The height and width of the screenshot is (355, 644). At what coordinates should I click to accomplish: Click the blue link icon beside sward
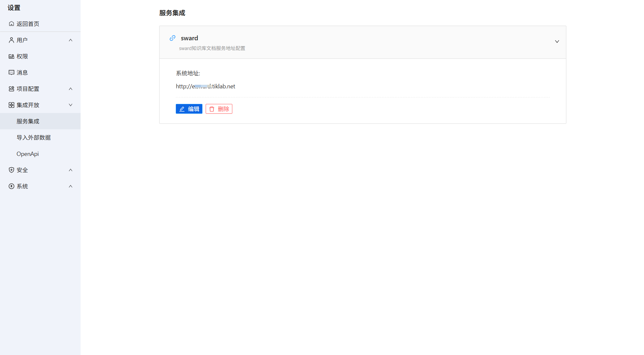173,38
